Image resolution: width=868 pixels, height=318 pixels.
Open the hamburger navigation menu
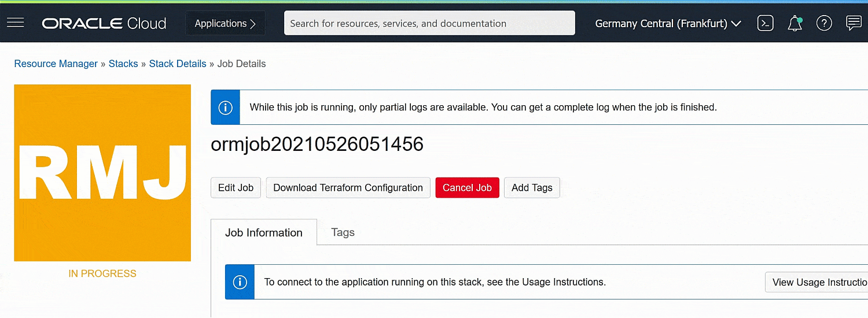pos(15,23)
